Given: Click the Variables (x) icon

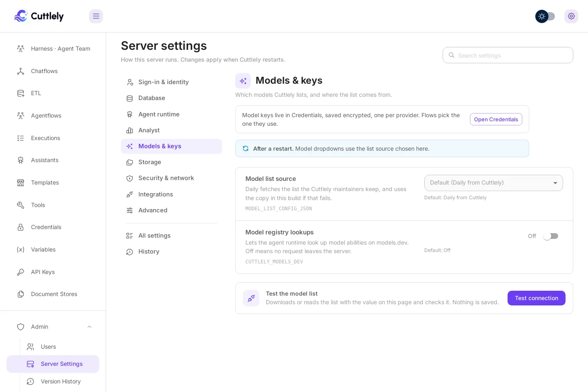Looking at the screenshot, I should pyautogui.click(x=20, y=249).
